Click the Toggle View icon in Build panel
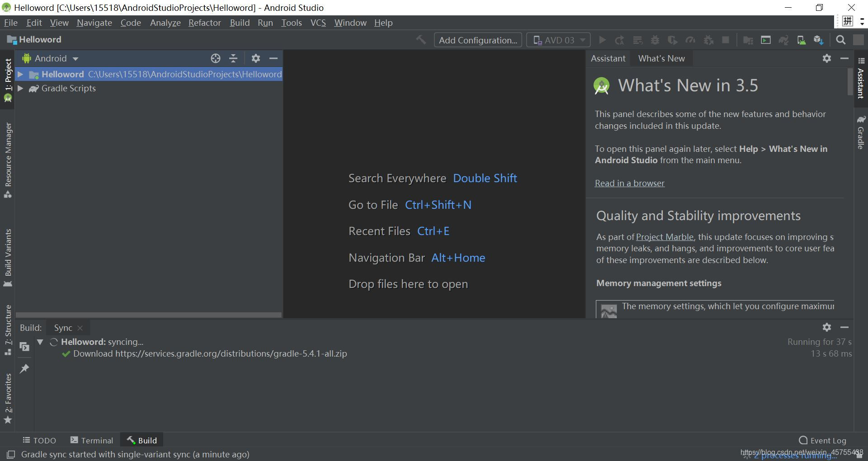The height and width of the screenshot is (461, 868). point(24,347)
